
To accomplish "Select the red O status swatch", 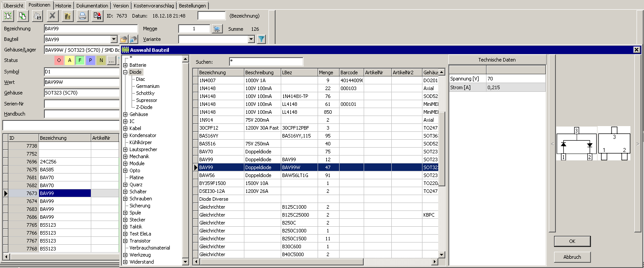I will click(59, 60).
